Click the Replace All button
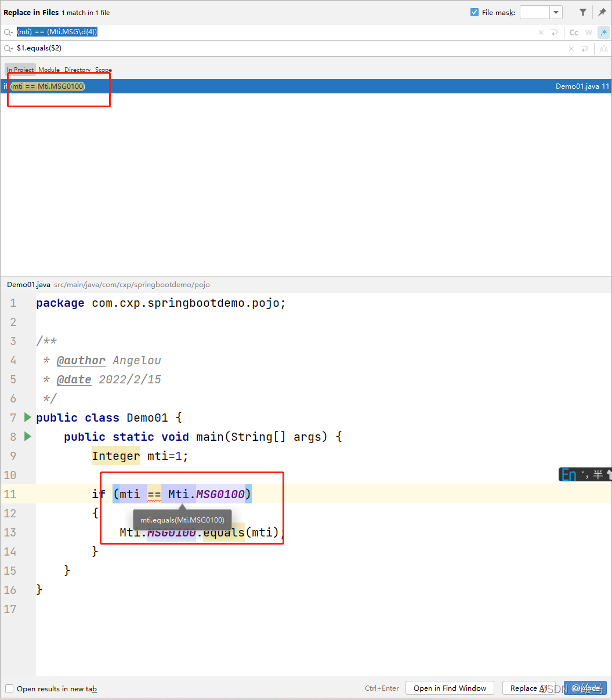This screenshot has height=700, width=612. tap(528, 688)
